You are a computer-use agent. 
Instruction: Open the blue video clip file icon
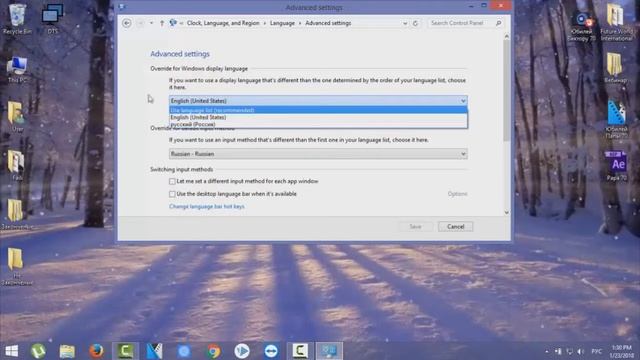click(x=616, y=118)
